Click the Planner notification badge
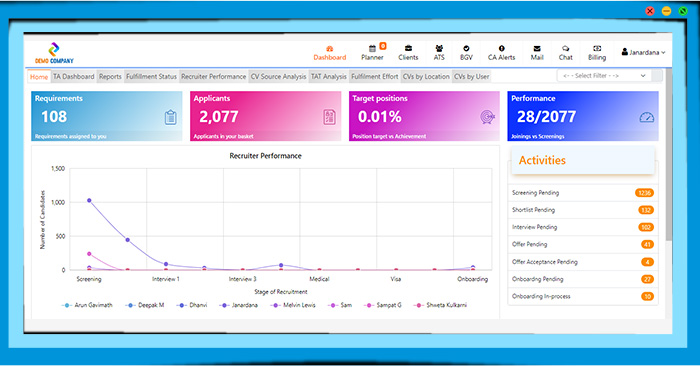 (x=383, y=46)
